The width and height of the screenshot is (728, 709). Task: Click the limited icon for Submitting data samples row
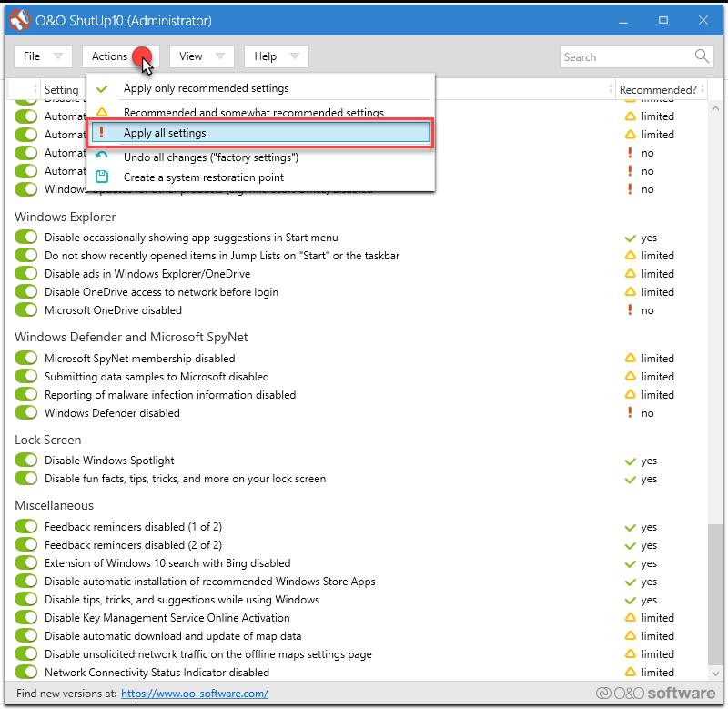[630, 376]
